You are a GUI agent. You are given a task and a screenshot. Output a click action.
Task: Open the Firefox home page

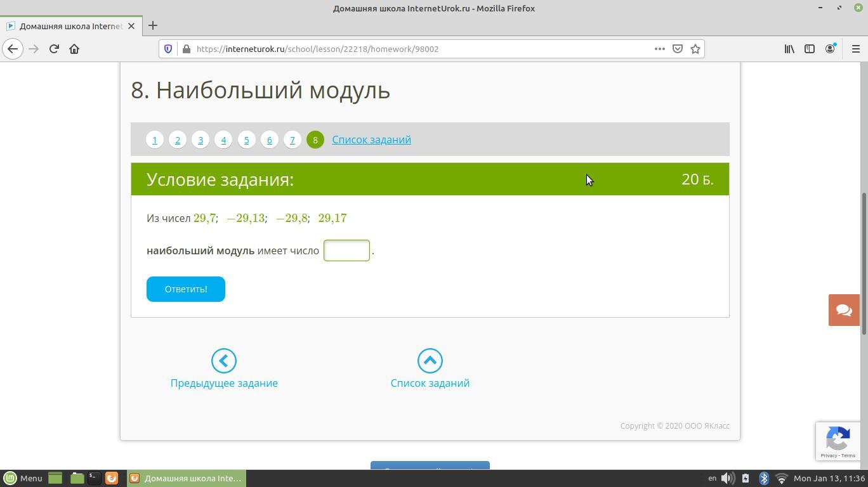74,49
